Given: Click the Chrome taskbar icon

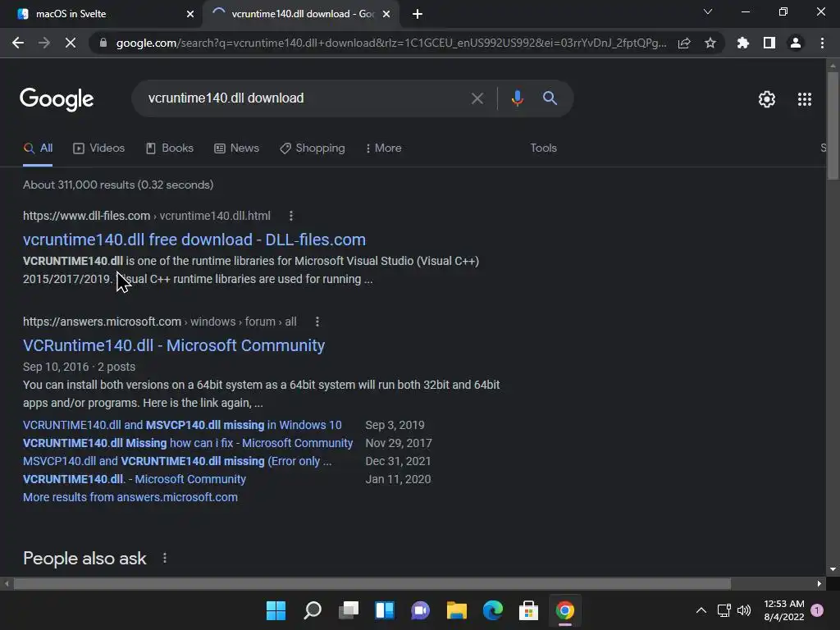Looking at the screenshot, I should [564, 610].
